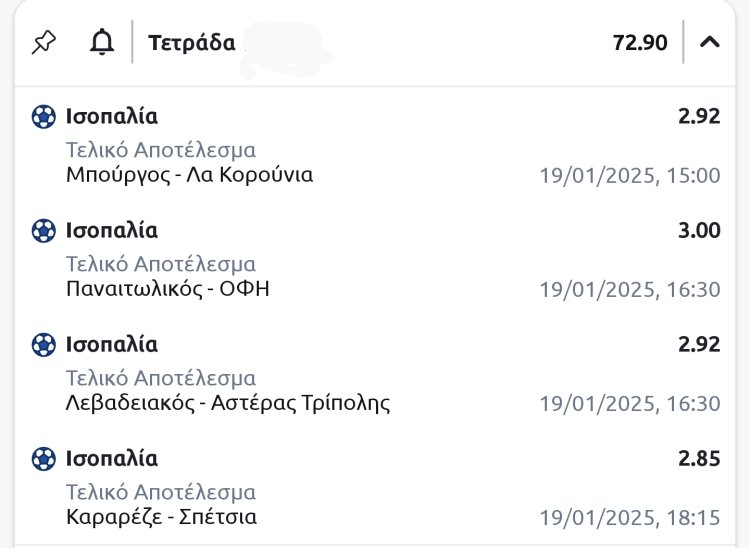This screenshot has width=750, height=548.
Task: Click soccer ball icon for Καραρέζε match
Action: click(43, 459)
